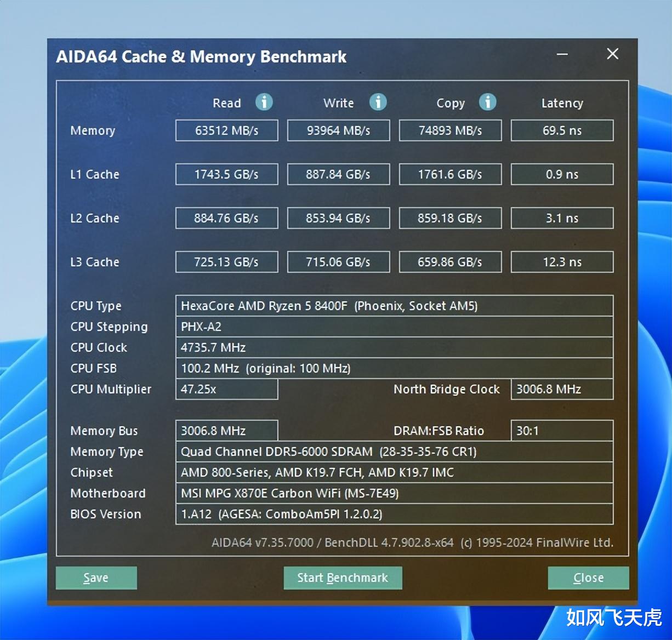
Task: Click the Memory Type field Quad Channel DDR5-6000
Action: click(x=395, y=452)
